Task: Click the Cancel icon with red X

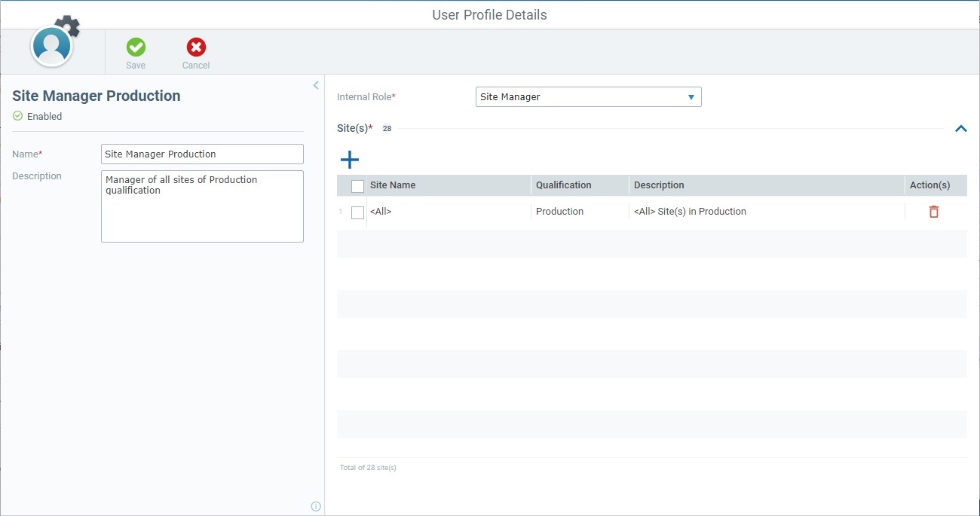Action: click(x=195, y=47)
